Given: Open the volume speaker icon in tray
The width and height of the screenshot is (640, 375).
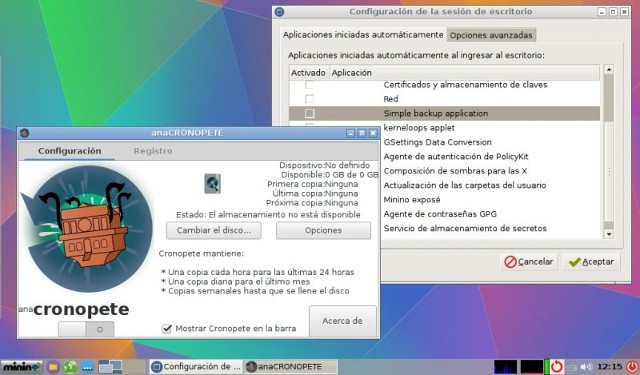Looking at the screenshot, I should pyautogui.click(x=586, y=367).
